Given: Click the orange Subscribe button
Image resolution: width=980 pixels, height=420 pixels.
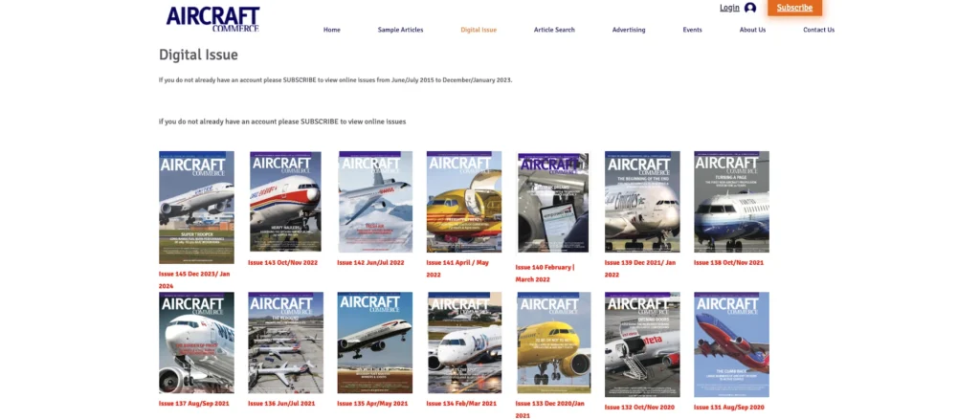Looking at the screenshot, I should pyautogui.click(x=794, y=8).
